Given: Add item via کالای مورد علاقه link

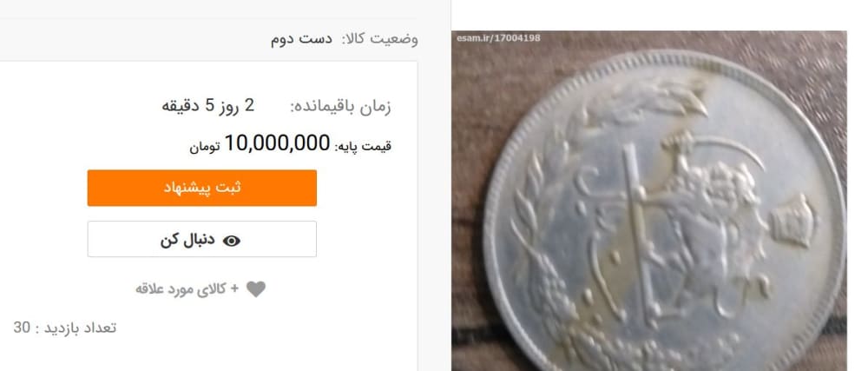Looking at the screenshot, I should (x=181, y=289).
